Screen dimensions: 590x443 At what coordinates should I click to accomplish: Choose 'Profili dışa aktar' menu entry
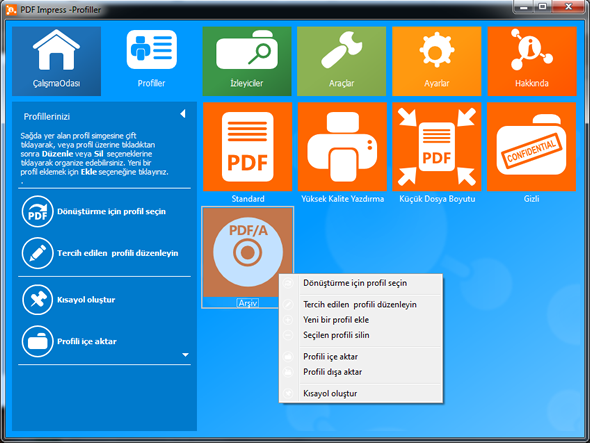360,372
